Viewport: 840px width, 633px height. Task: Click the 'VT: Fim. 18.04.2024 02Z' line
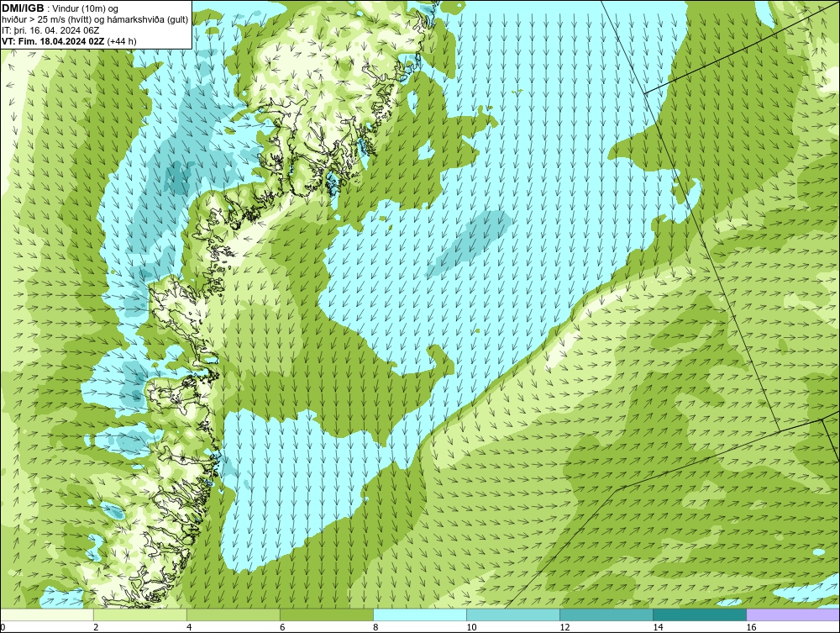[53, 41]
